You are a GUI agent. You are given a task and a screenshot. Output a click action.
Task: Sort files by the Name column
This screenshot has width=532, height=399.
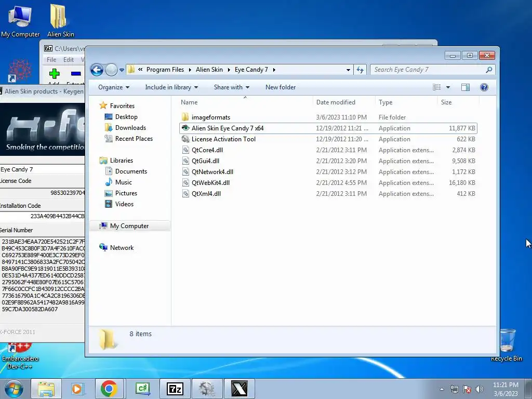pyautogui.click(x=245, y=102)
